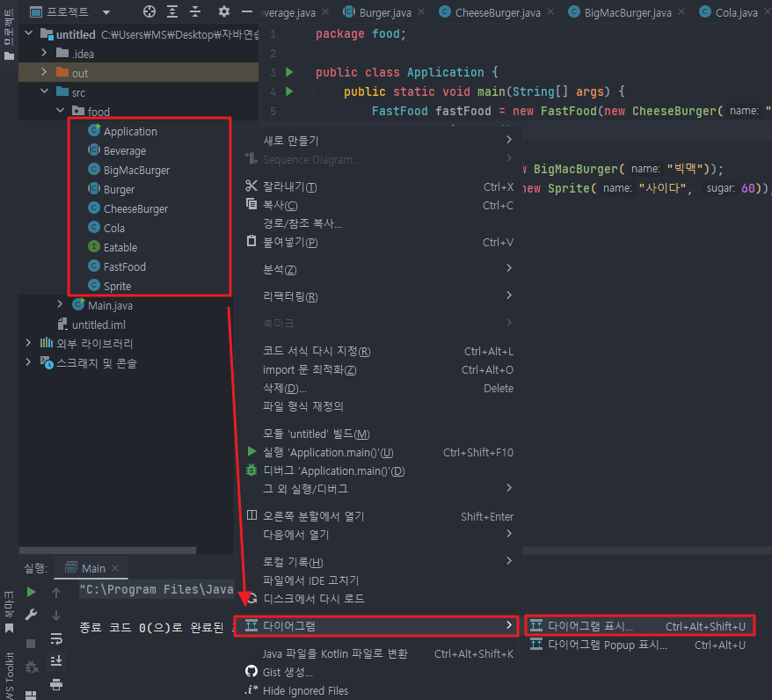
Task: Click the Collapse All icon in project toolbar
Action: (x=195, y=11)
